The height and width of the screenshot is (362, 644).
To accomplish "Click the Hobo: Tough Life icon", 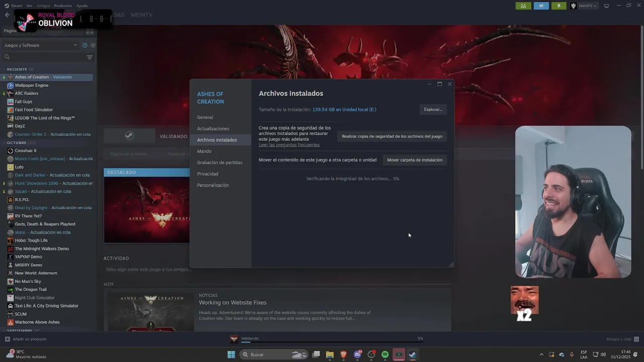I will (x=10, y=240).
